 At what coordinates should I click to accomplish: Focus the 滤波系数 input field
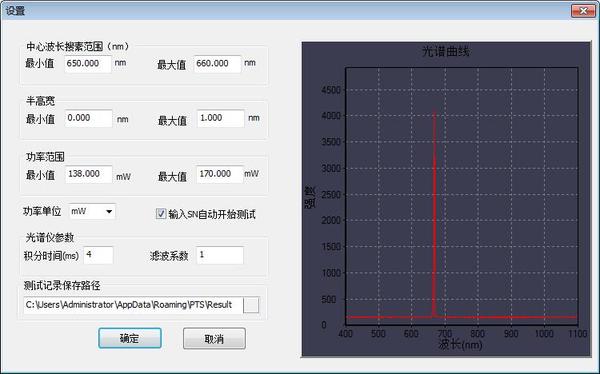(x=220, y=255)
